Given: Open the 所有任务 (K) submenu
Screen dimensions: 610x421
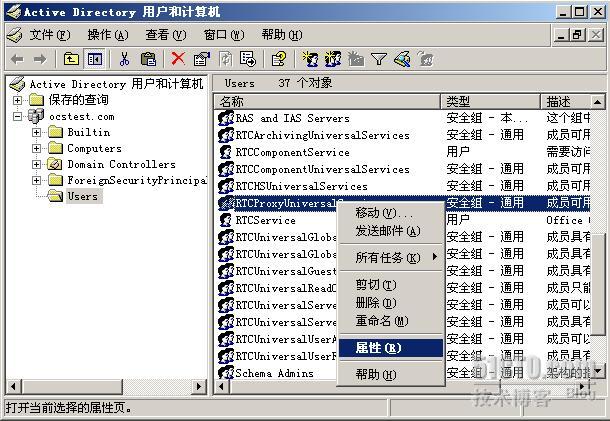Looking at the screenshot, I should (391, 258).
